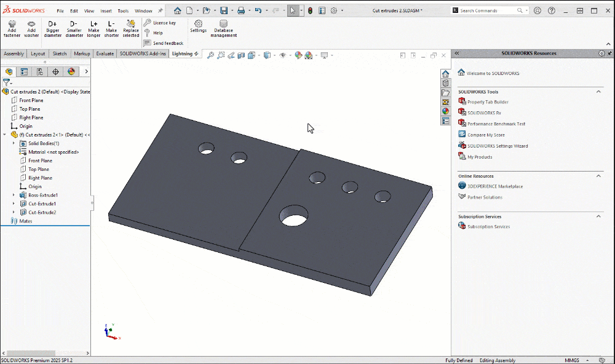Image resolution: width=615 pixels, height=364 pixels.
Task: Collapse the SOLIDWORKS Tools section
Action: point(598,92)
